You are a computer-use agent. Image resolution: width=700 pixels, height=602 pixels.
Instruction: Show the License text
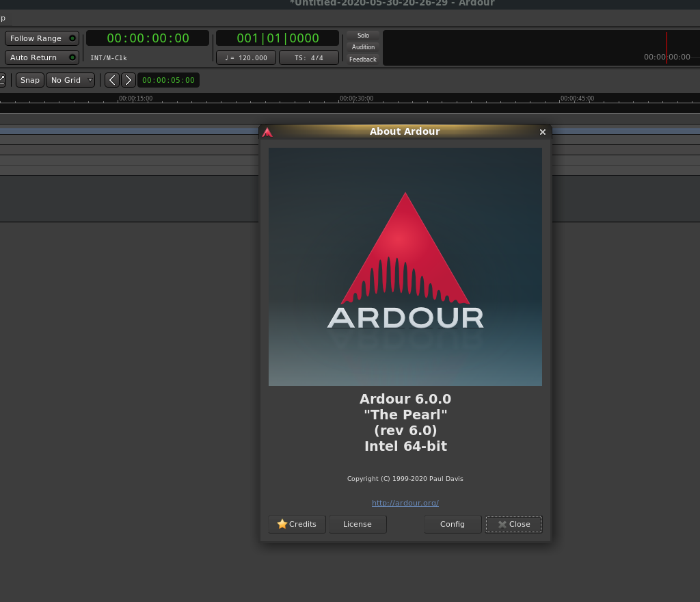[x=358, y=524]
